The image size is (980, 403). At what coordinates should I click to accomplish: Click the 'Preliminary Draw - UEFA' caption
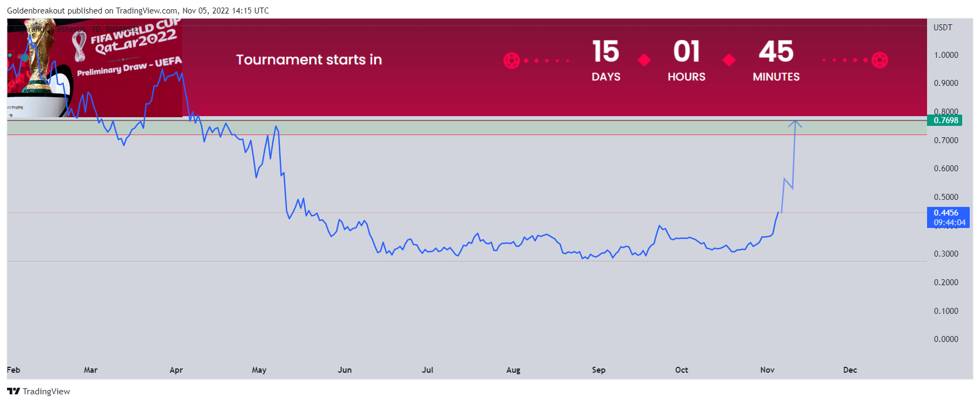point(129,66)
